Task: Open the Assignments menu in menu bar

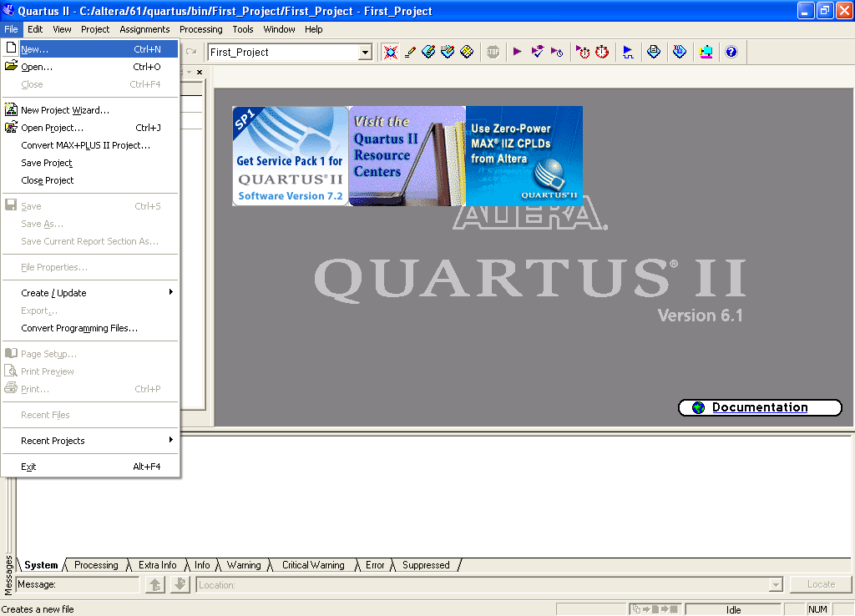Action: (x=144, y=29)
